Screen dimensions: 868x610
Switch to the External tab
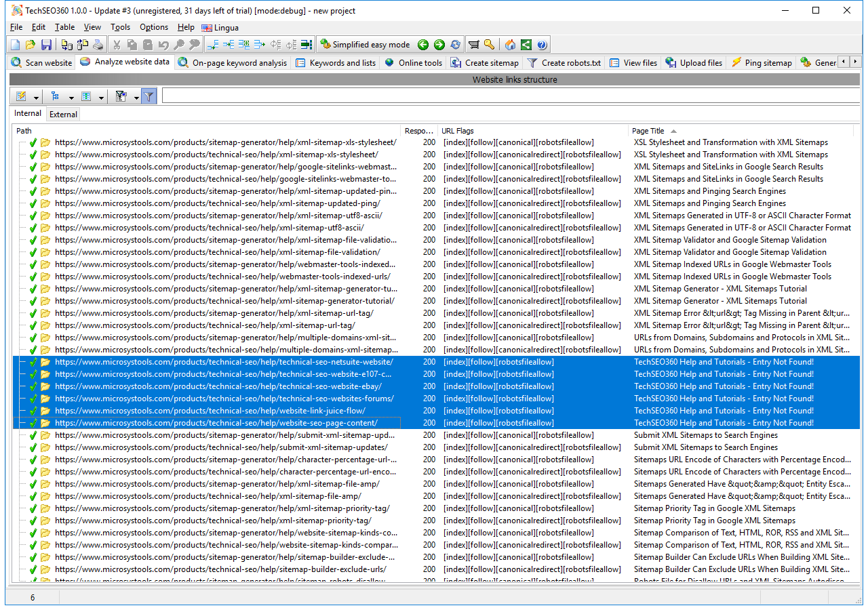pyautogui.click(x=63, y=115)
